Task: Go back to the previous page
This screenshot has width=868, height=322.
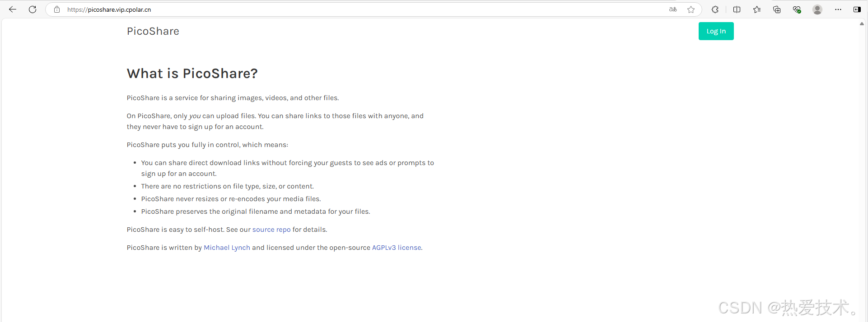Action: click(13, 9)
